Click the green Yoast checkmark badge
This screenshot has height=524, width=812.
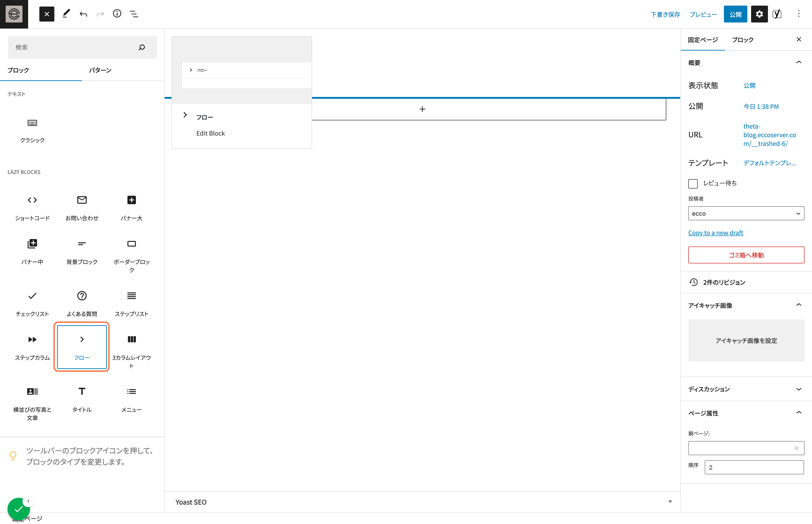tap(18, 509)
